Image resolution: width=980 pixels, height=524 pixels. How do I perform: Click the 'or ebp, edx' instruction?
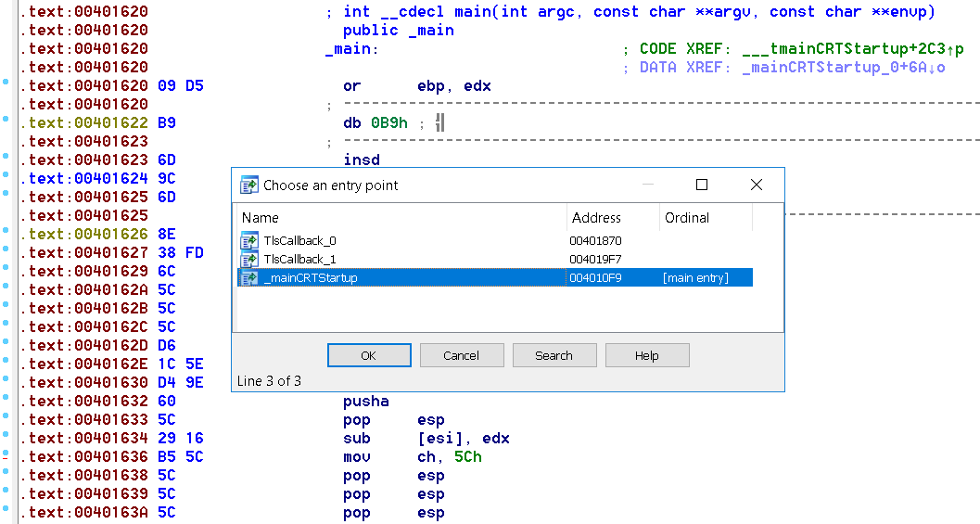(417, 85)
